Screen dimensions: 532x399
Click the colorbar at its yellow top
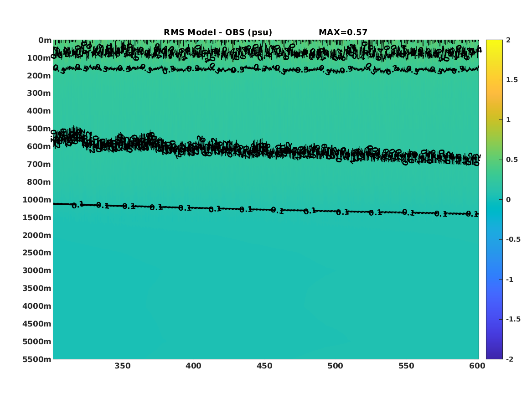click(494, 42)
